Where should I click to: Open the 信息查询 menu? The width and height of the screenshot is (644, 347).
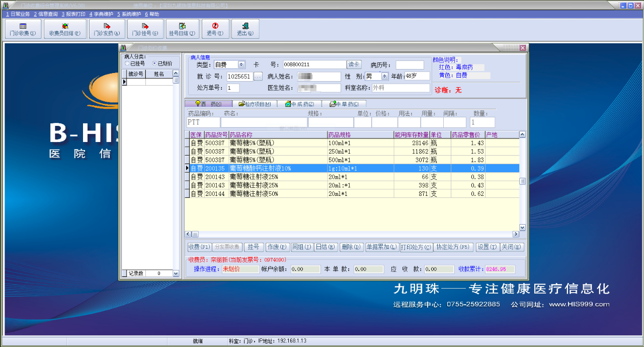(x=46, y=14)
